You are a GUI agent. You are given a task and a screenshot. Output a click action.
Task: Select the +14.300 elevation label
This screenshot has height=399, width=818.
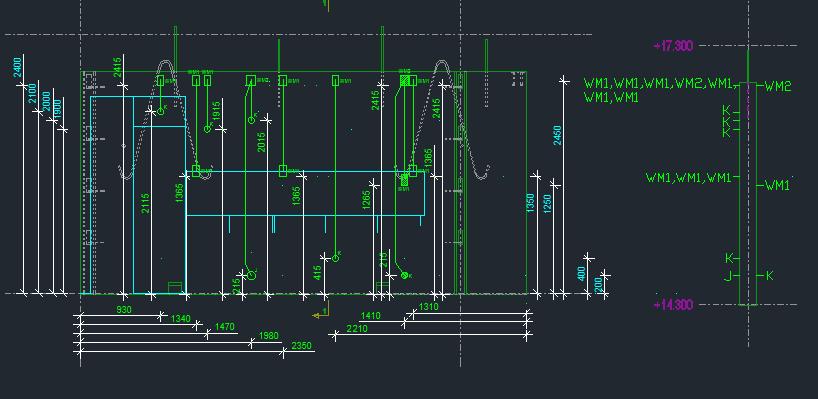pyautogui.click(x=673, y=305)
